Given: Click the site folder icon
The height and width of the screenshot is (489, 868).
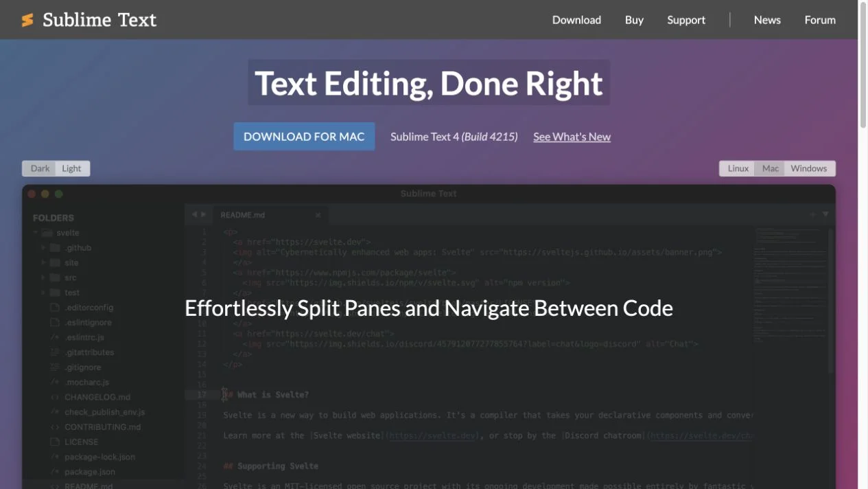Looking at the screenshot, I should (55, 263).
